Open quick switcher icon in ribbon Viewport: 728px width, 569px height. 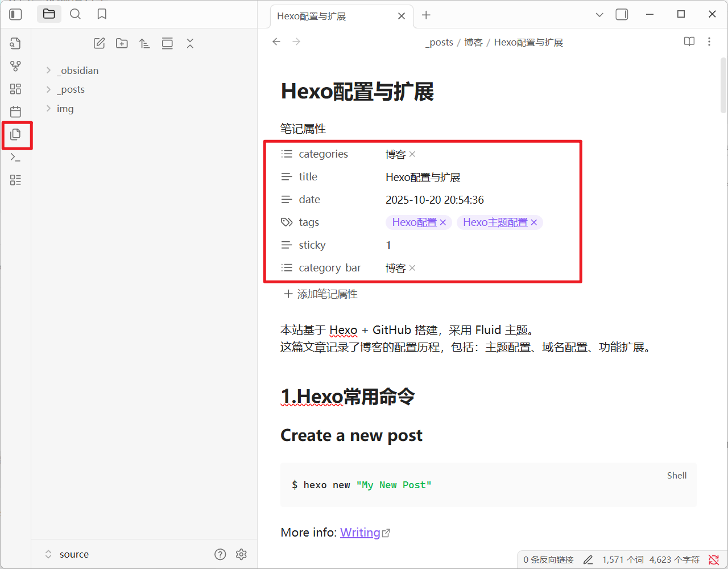[x=16, y=44]
